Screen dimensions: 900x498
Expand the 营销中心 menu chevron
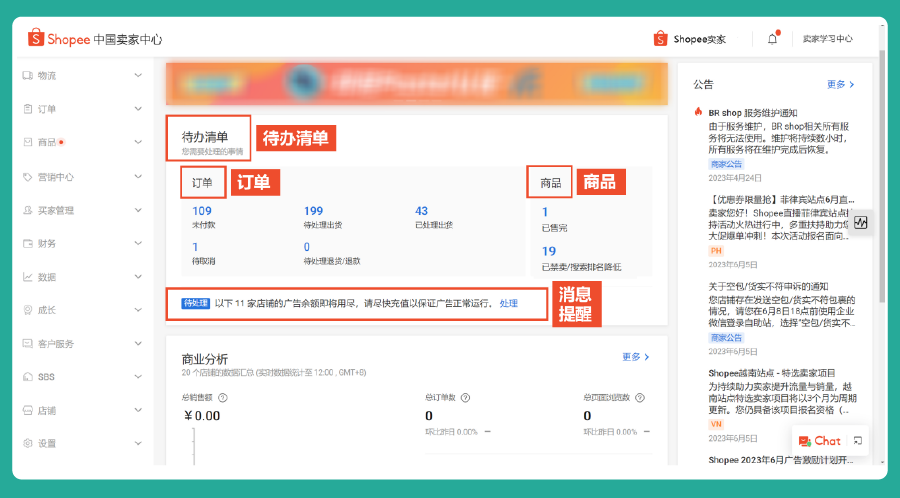click(138, 177)
